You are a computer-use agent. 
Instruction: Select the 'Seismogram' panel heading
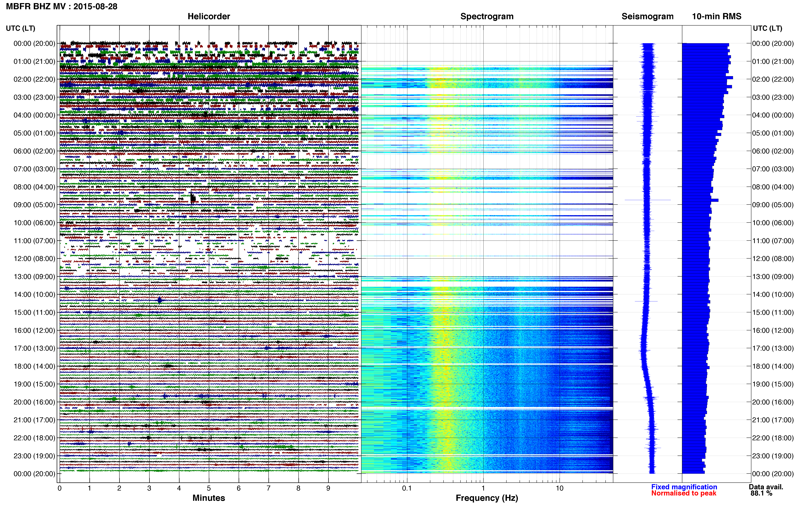[x=648, y=16]
